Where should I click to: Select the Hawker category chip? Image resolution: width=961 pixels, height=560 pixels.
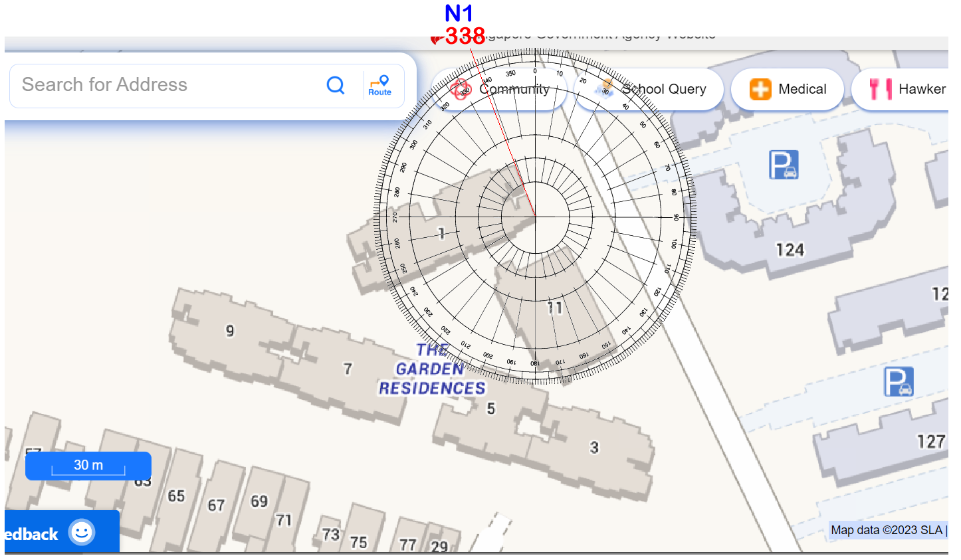click(907, 89)
